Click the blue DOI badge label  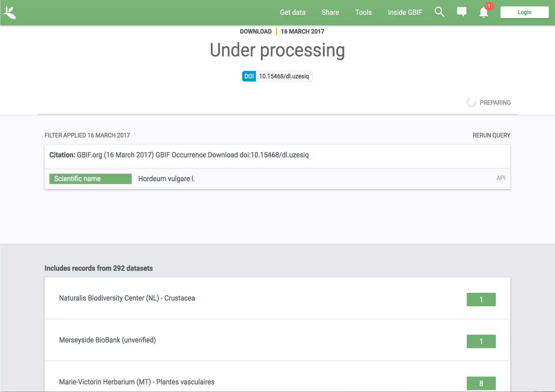249,76
